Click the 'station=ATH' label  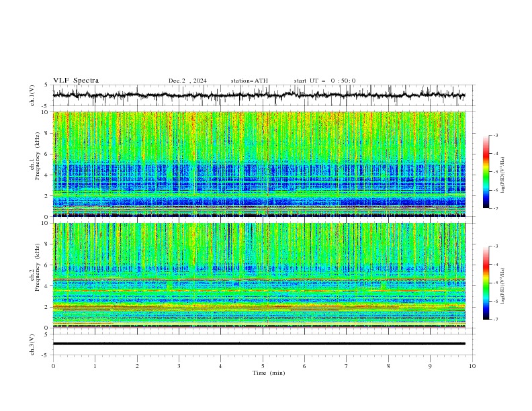[249, 81]
